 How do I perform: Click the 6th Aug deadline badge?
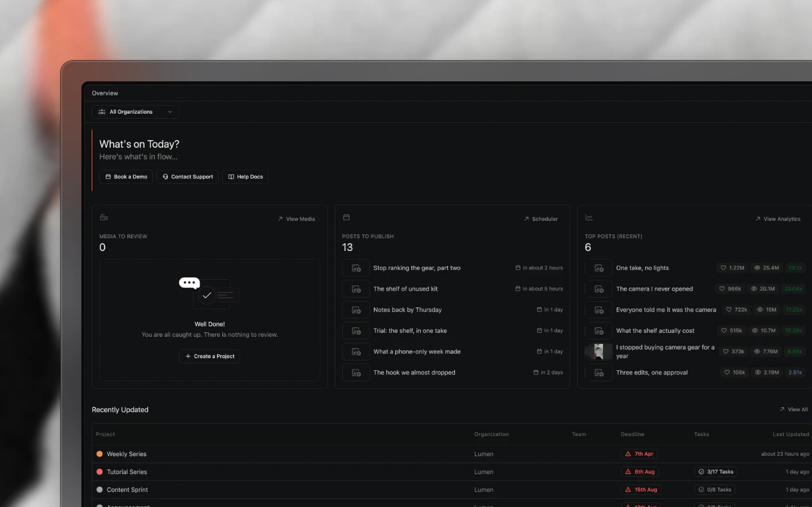(x=640, y=472)
